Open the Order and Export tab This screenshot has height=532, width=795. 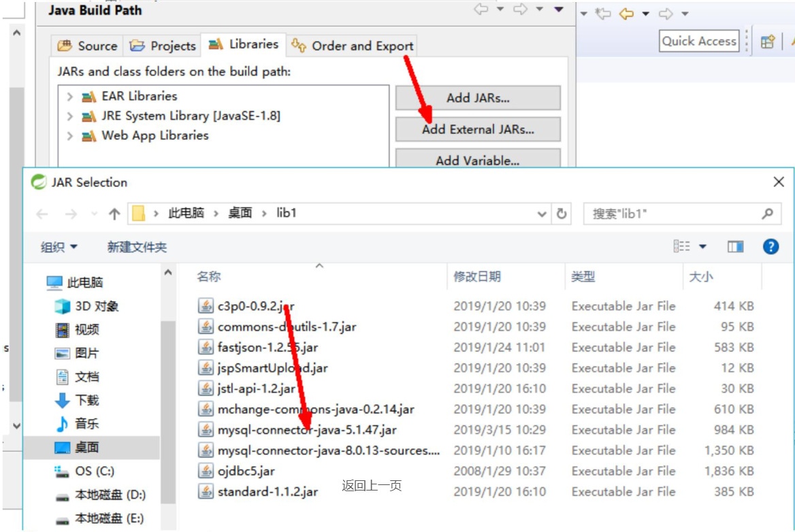pyautogui.click(x=352, y=46)
